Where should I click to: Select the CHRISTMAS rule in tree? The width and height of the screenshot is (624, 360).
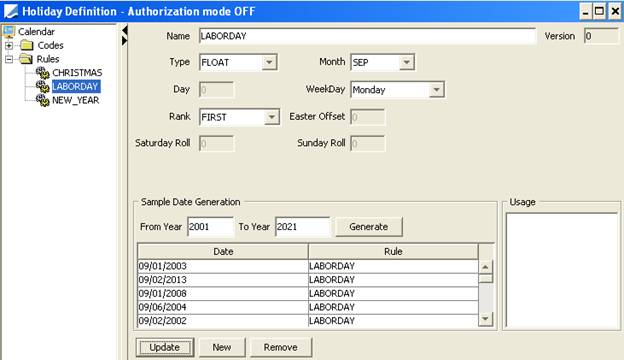[x=77, y=73]
